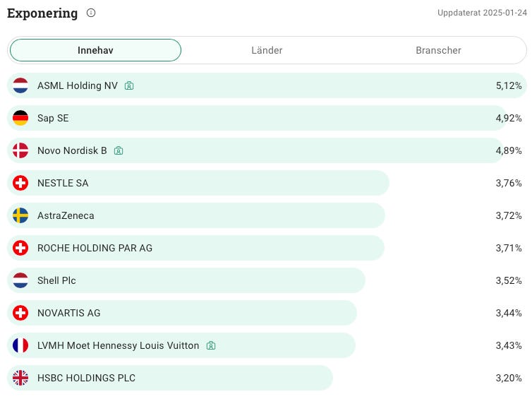Open the AstraZeneca holding
This screenshot has height=399, width=532.
[x=267, y=215]
